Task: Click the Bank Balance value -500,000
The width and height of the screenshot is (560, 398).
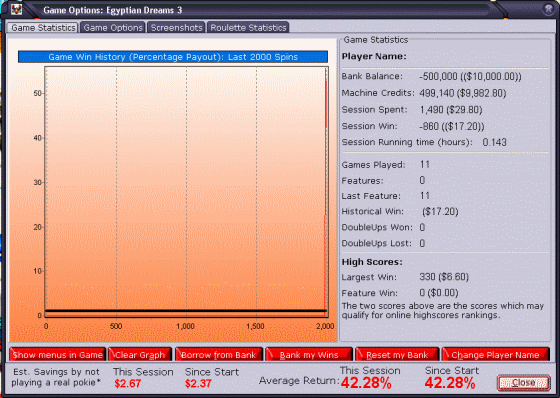Action: pyautogui.click(x=470, y=76)
